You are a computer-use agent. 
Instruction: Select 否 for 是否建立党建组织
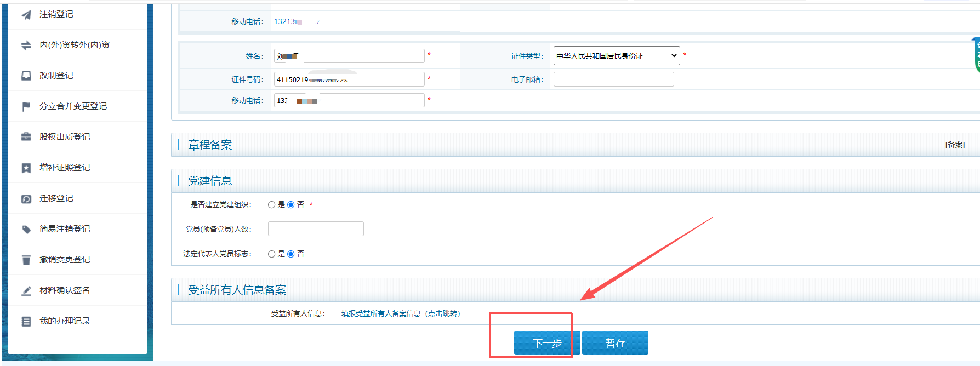(x=291, y=205)
